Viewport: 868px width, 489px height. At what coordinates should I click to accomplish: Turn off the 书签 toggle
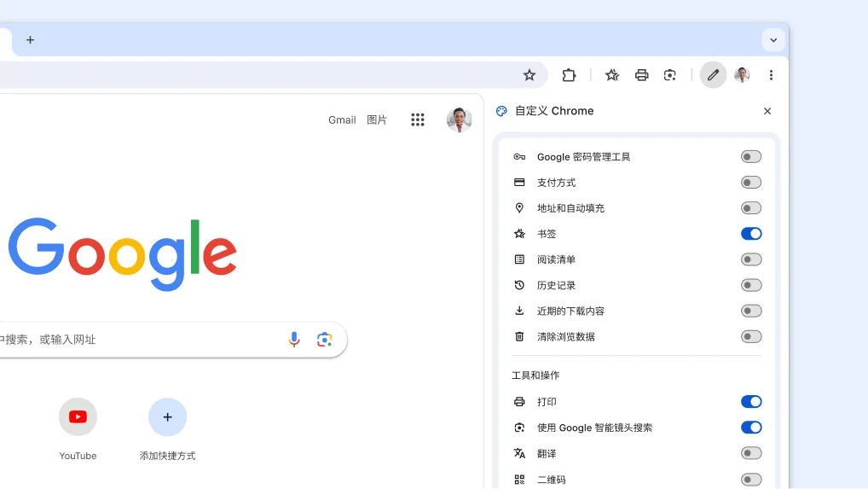pyautogui.click(x=750, y=234)
